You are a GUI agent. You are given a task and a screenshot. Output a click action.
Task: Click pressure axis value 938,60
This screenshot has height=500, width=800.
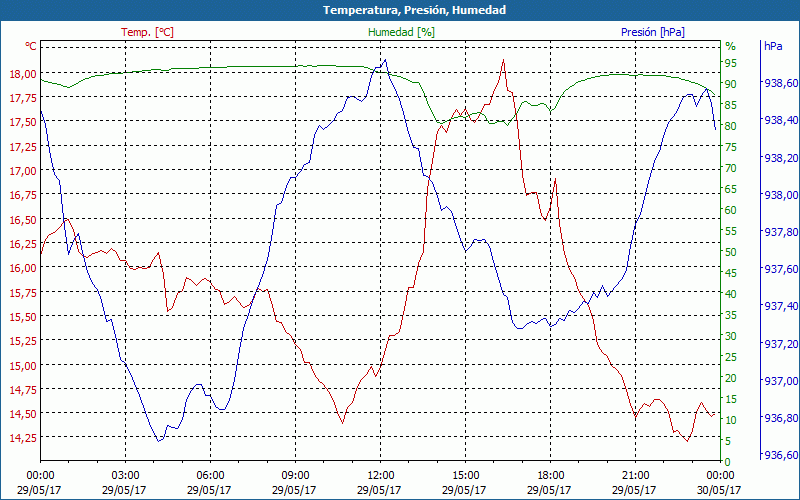pyautogui.click(x=779, y=83)
